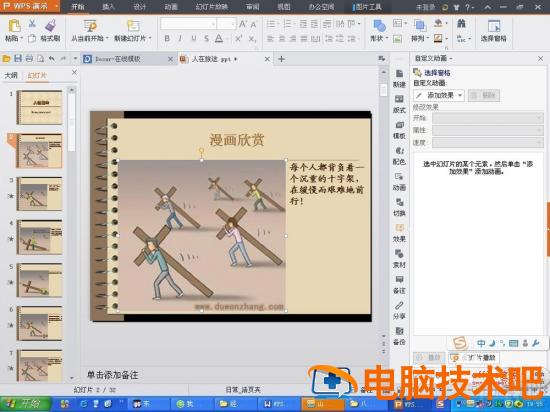Expand the quick-access toolbar customize arrow
Image resolution: width=550 pixels, height=412 pixels.
point(75,59)
